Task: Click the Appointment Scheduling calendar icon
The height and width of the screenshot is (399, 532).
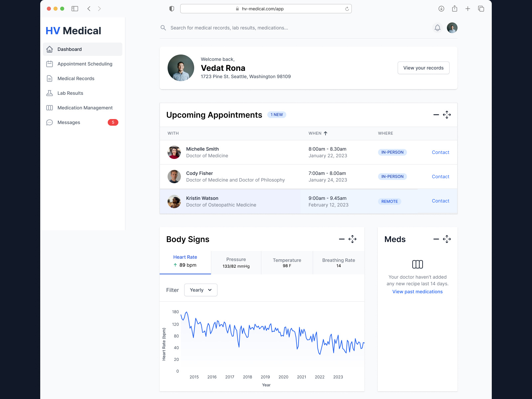Action: click(49, 64)
